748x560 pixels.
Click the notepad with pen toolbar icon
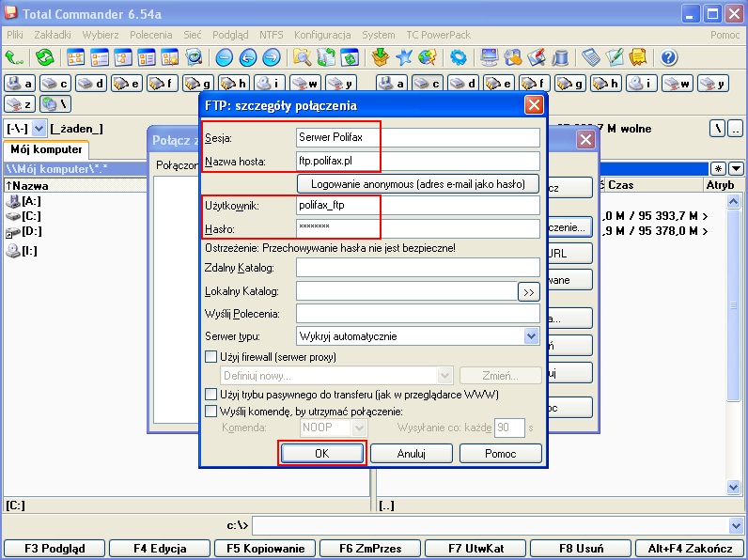615,57
